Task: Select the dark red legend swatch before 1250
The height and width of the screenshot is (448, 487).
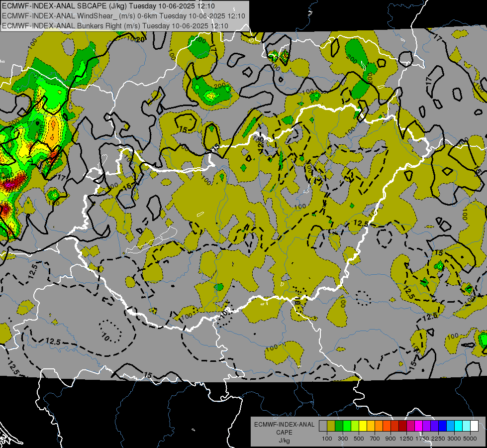Action: [403, 426]
